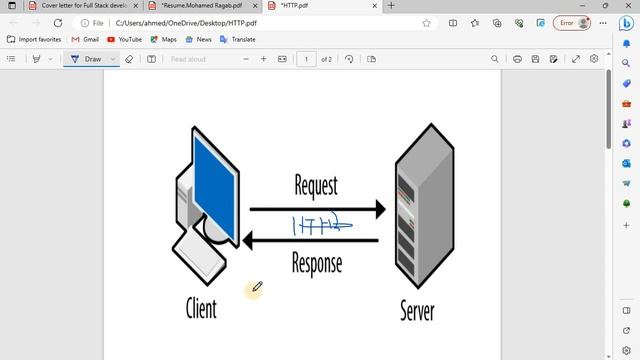Save as a PDF copy
The width and height of the screenshot is (640, 360).
click(553, 59)
